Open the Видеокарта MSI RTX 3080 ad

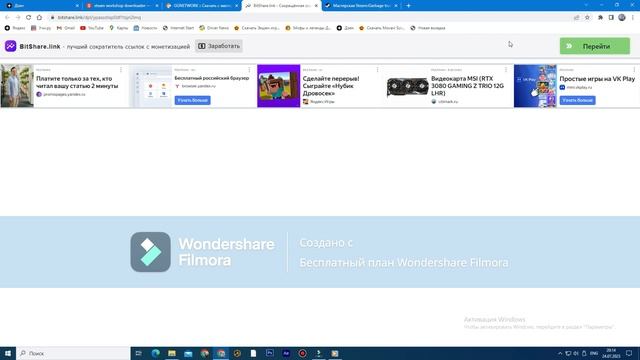[467, 86]
